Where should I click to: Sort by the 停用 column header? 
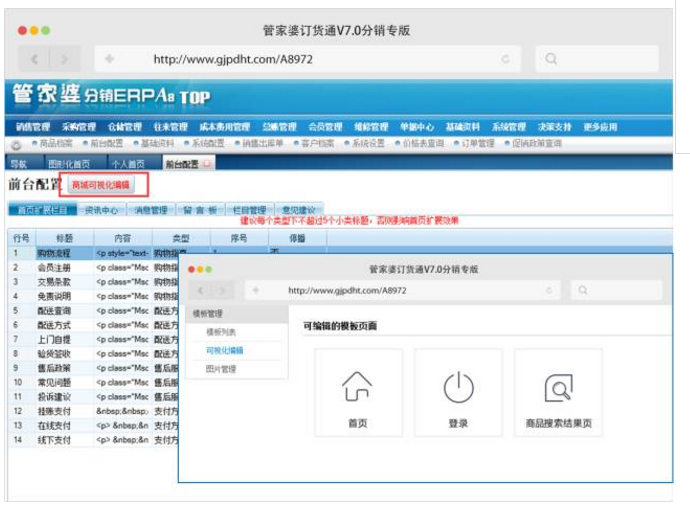(x=297, y=238)
